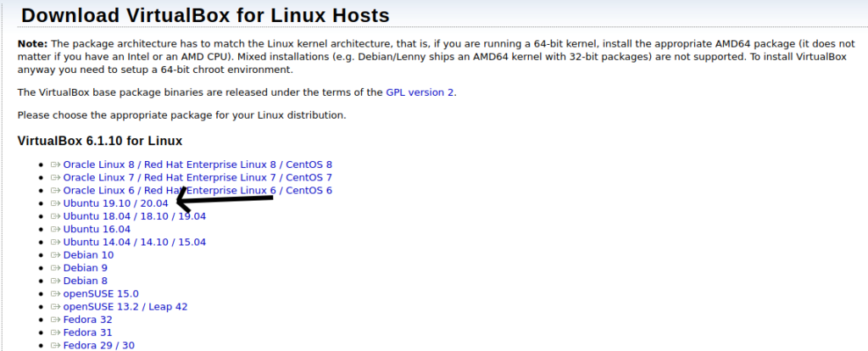Download package for Ubuntu 19.10 / 20.04

point(115,203)
